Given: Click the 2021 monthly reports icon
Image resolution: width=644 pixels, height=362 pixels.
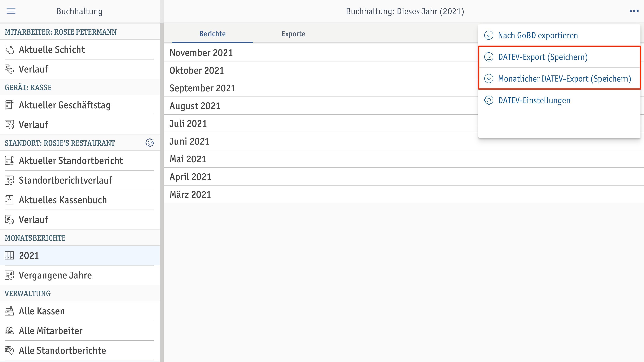Looking at the screenshot, I should pyautogui.click(x=9, y=255).
